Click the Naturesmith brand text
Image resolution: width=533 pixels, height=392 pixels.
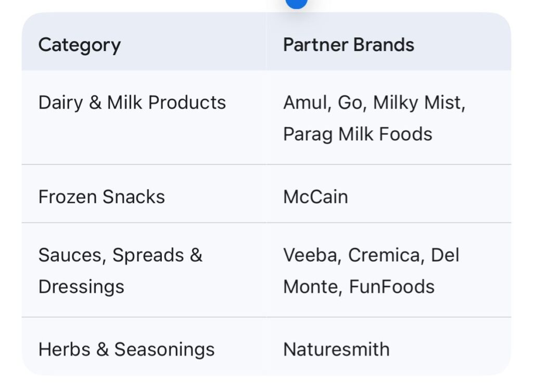(336, 349)
